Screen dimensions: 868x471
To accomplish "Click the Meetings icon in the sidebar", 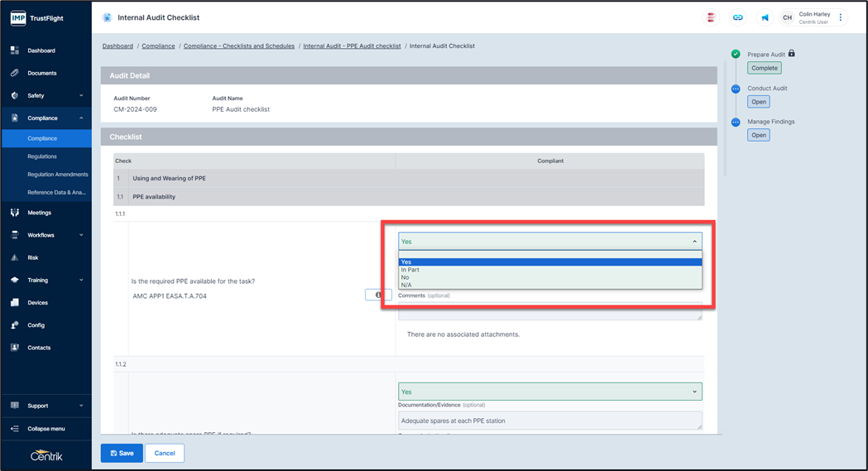I will 15,213.
